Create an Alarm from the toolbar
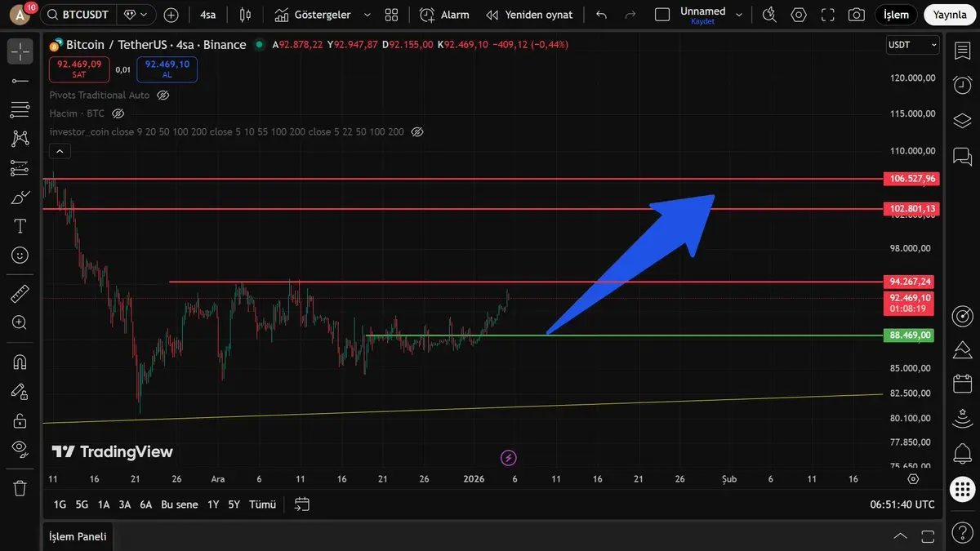Image resolution: width=980 pixels, height=551 pixels. (x=445, y=15)
